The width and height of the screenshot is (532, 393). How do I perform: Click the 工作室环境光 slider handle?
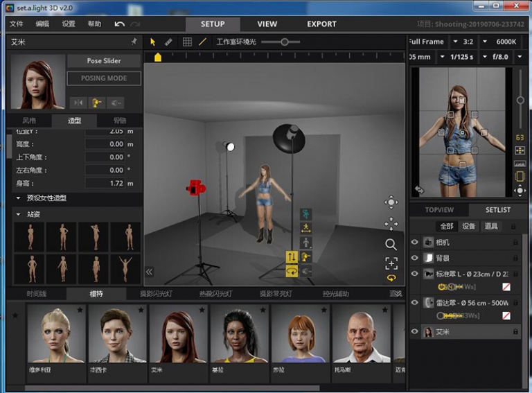[285, 42]
